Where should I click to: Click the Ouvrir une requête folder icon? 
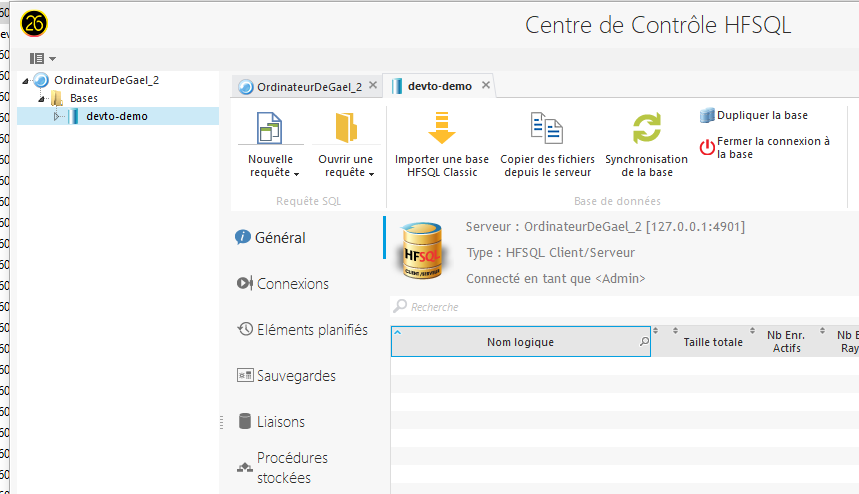coord(346,128)
